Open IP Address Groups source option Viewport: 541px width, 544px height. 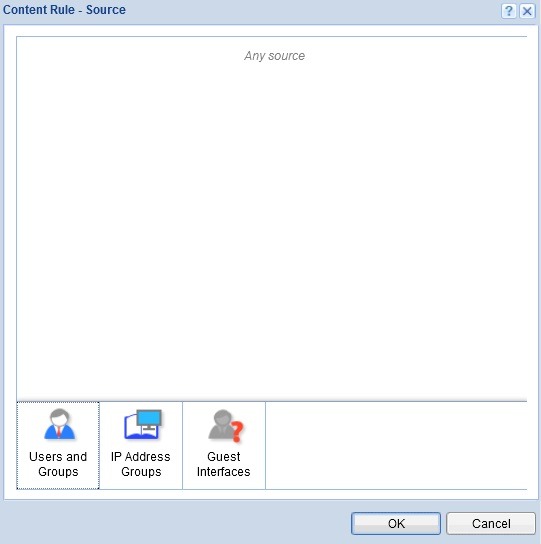(x=141, y=445)
